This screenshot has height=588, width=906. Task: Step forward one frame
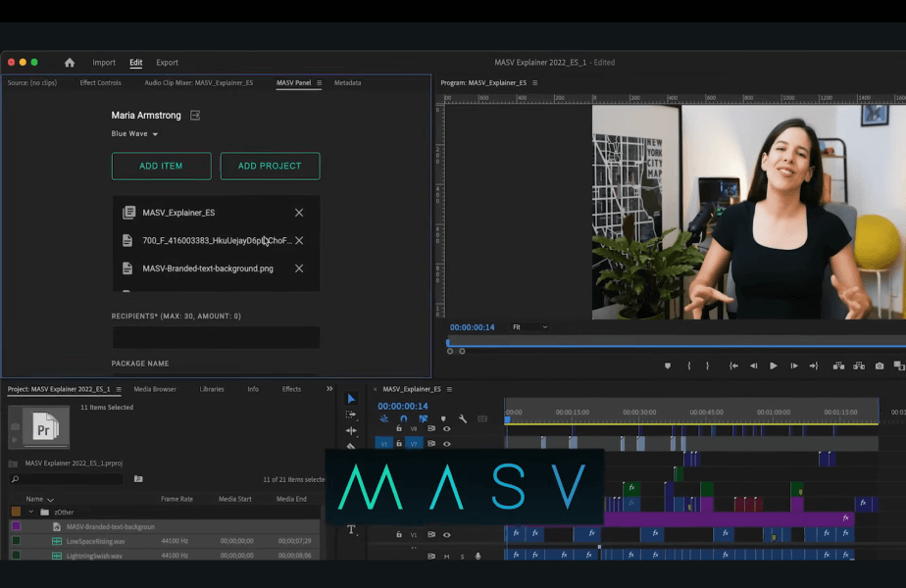(794, 366)
